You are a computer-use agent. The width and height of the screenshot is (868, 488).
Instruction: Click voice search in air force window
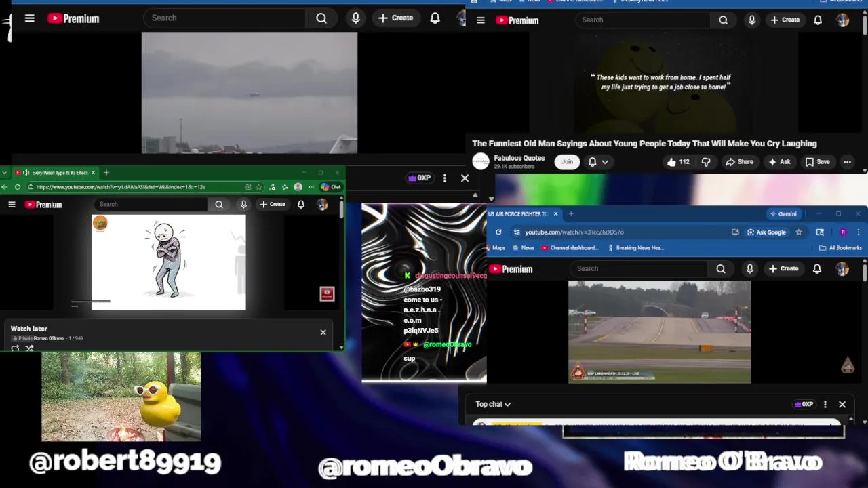coord(749,269)
